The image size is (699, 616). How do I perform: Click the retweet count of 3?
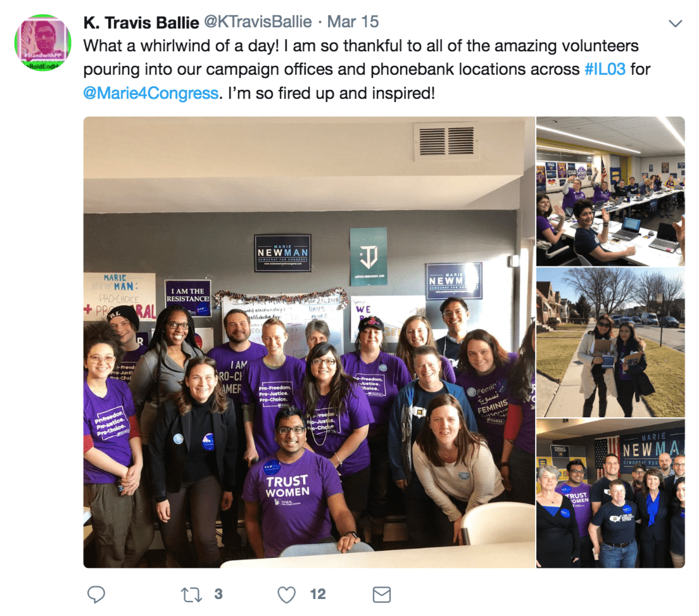click(218, 594)
